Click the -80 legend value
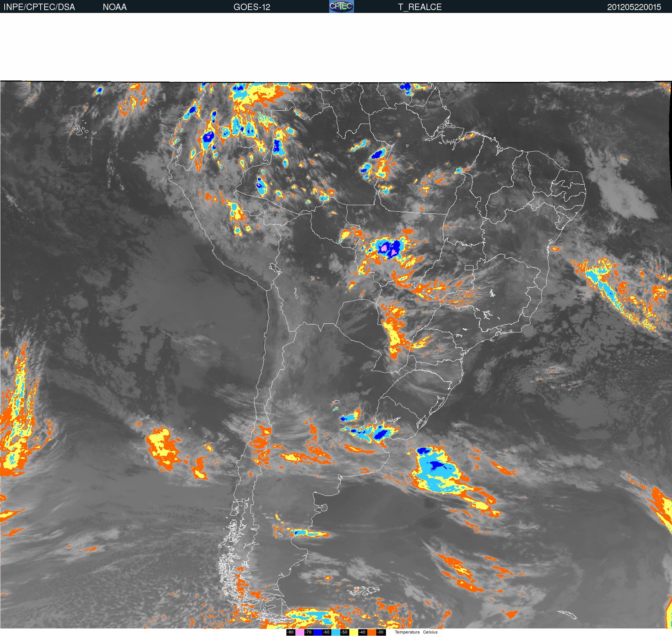The image size is (672, 636). tap(290, 632)
